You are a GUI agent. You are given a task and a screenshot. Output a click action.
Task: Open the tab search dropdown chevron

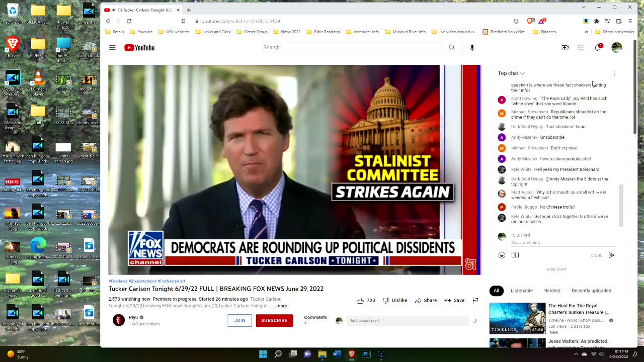583,7
